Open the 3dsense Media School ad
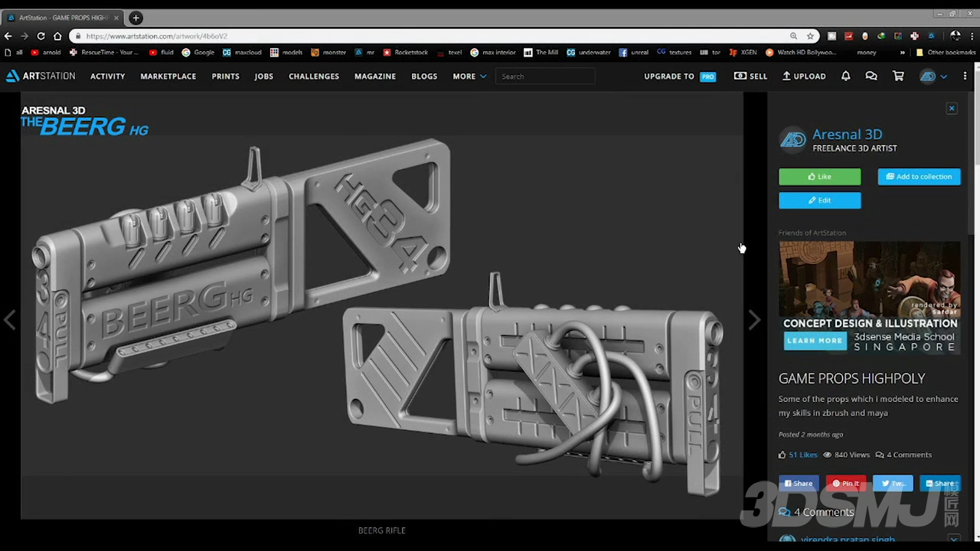This screenshot has height=551, width=980. (870, 298)
